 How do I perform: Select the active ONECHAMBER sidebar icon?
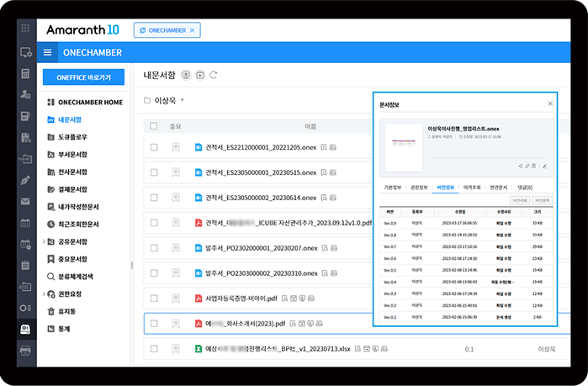coord(25,330)
